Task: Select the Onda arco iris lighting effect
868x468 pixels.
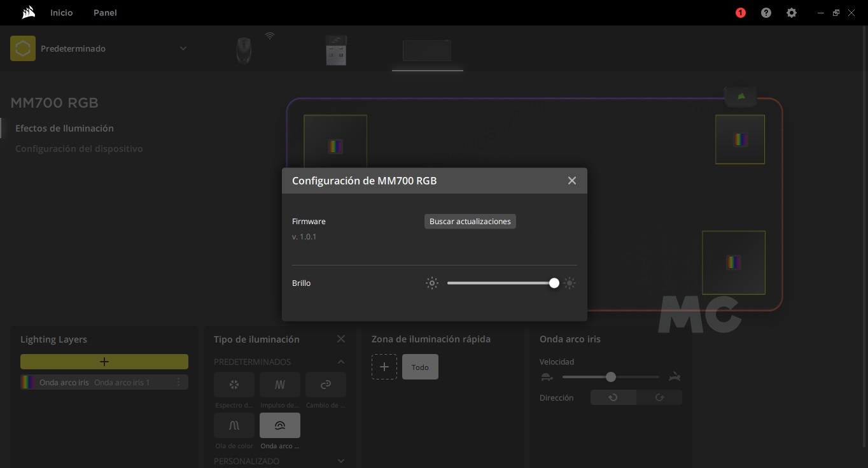Action: (x=280, y=425)
